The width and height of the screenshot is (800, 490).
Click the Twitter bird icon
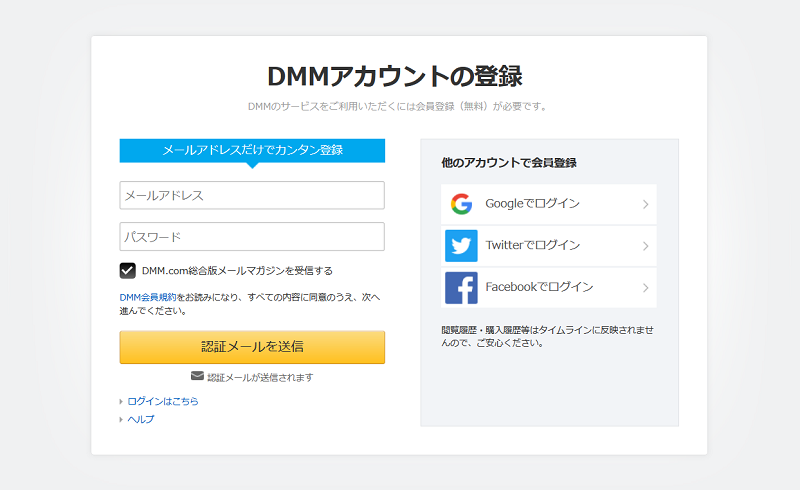[x=461, y=246]
